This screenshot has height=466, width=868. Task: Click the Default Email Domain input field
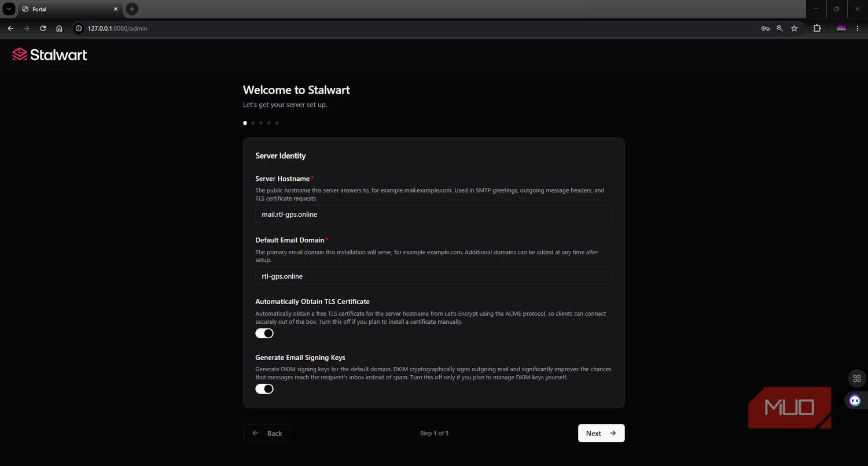tap(433, 276)
